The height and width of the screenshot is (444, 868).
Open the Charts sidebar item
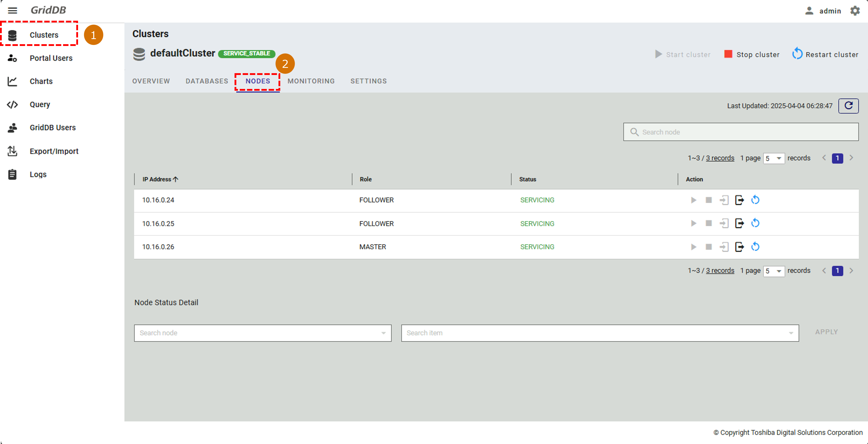pos(41,81)
